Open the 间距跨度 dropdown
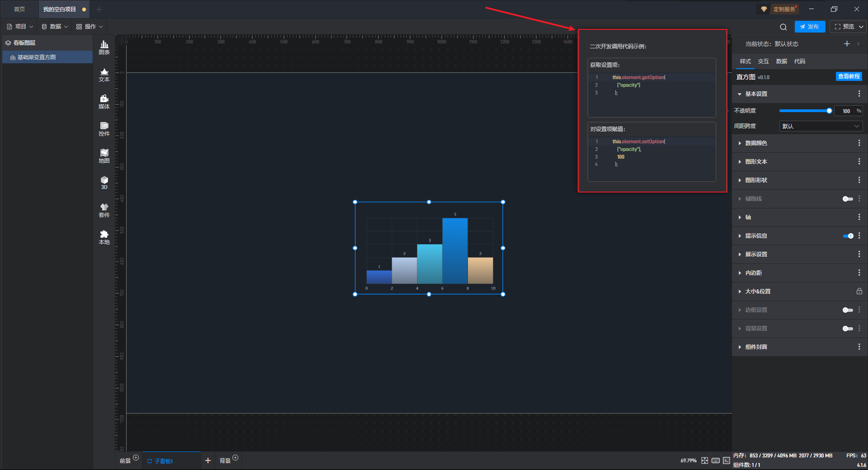868x470 pixels. pos(821,127)
